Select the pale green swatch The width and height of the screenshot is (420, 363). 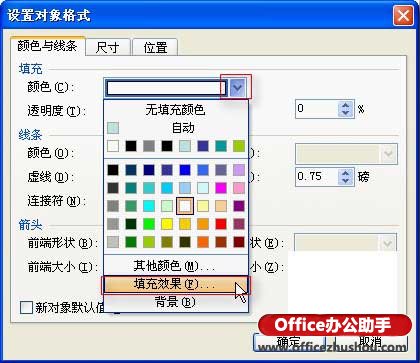167,206
